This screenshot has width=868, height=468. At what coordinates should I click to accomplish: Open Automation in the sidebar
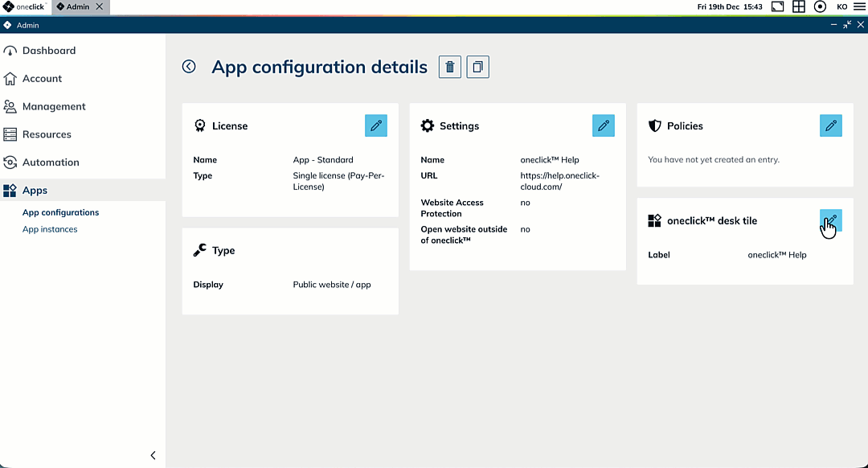51,162
